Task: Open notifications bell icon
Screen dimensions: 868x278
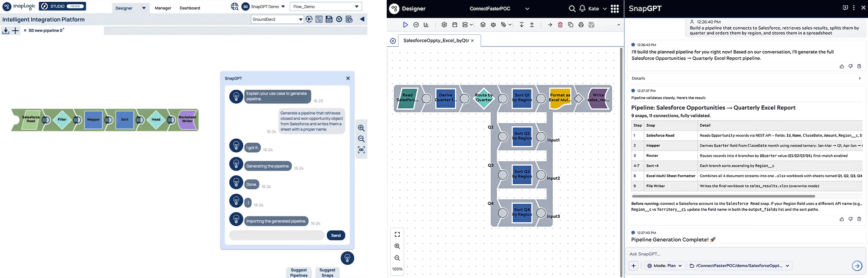Action: click(582, 9)
